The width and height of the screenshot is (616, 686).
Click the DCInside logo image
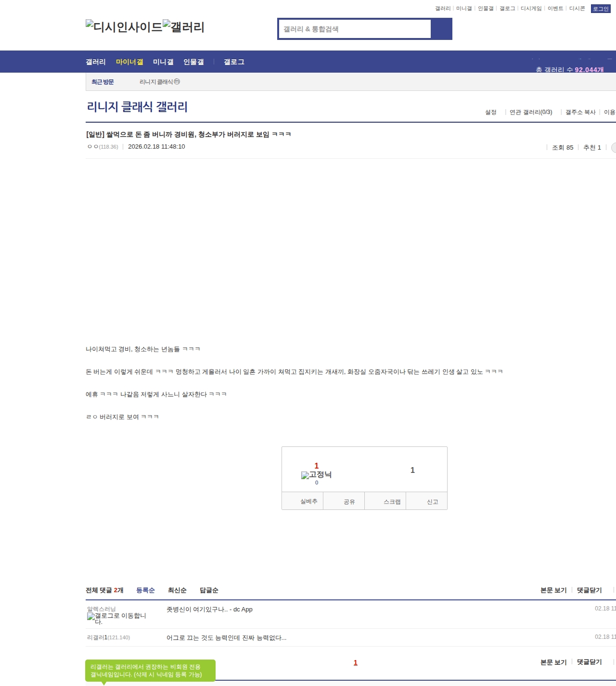(x=124, y=27)
